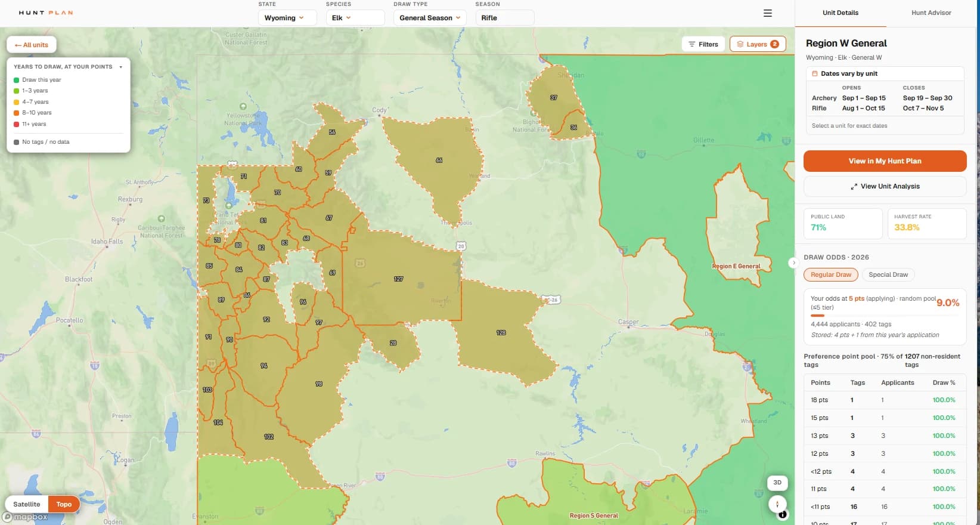Click the Mapbox logo

pos(25,517)
